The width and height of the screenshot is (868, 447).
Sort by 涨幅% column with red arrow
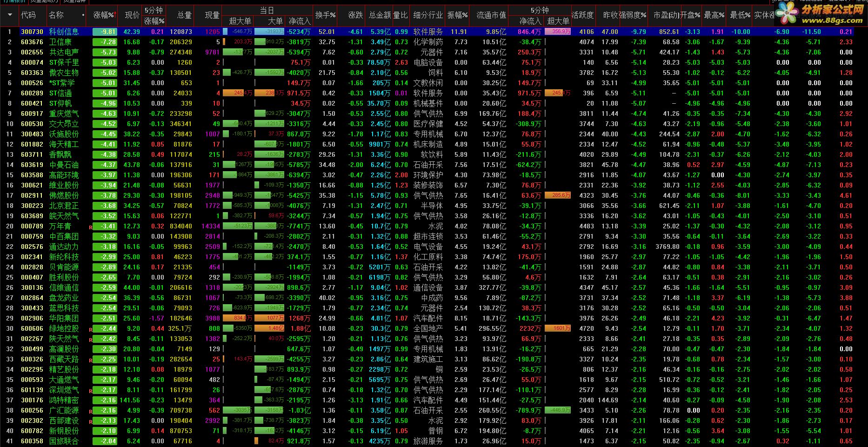(104, 15)
